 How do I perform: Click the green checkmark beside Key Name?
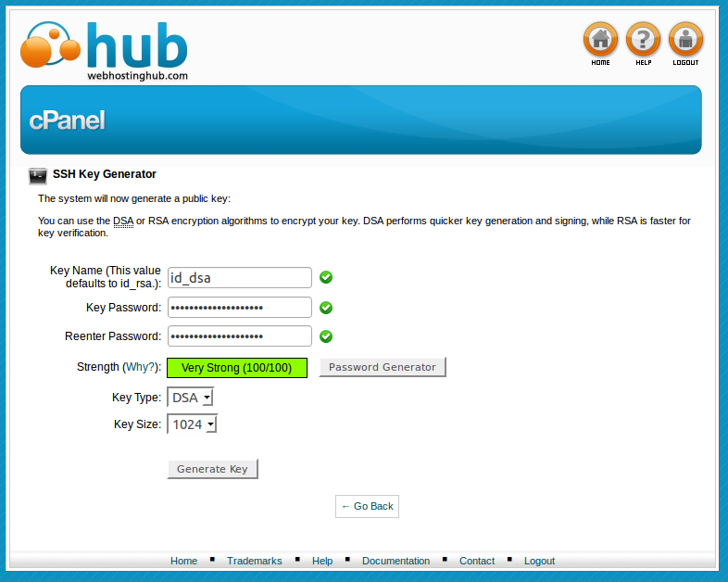tap(326, 277)
